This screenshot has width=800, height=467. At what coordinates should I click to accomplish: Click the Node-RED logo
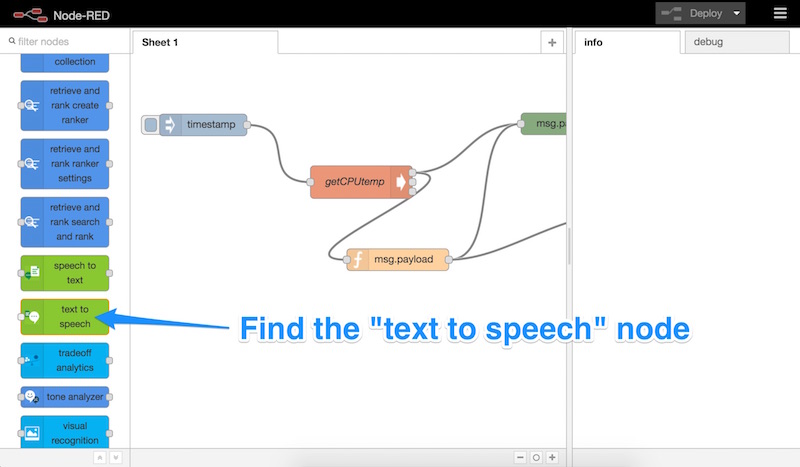(27, 14)
